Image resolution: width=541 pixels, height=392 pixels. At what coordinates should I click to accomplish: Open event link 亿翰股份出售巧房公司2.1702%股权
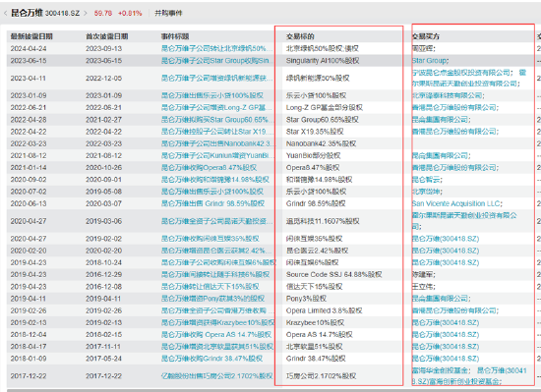click(x=216, y=376)
